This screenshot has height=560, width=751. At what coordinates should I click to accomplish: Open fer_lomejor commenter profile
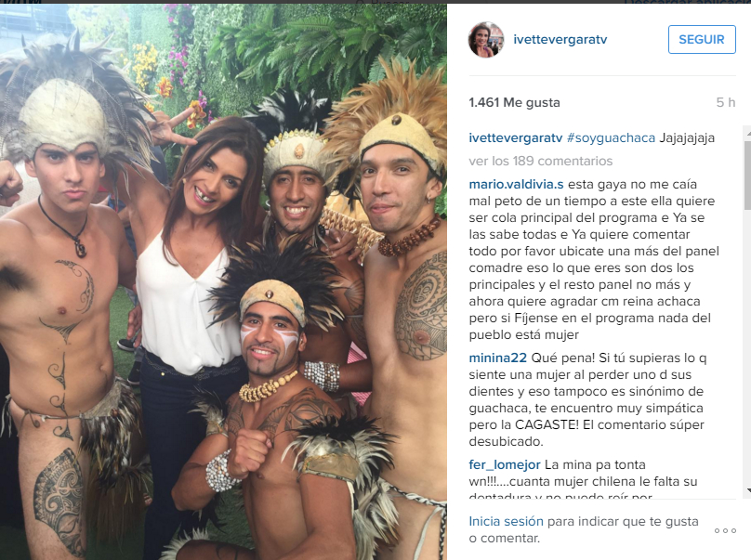505,464
